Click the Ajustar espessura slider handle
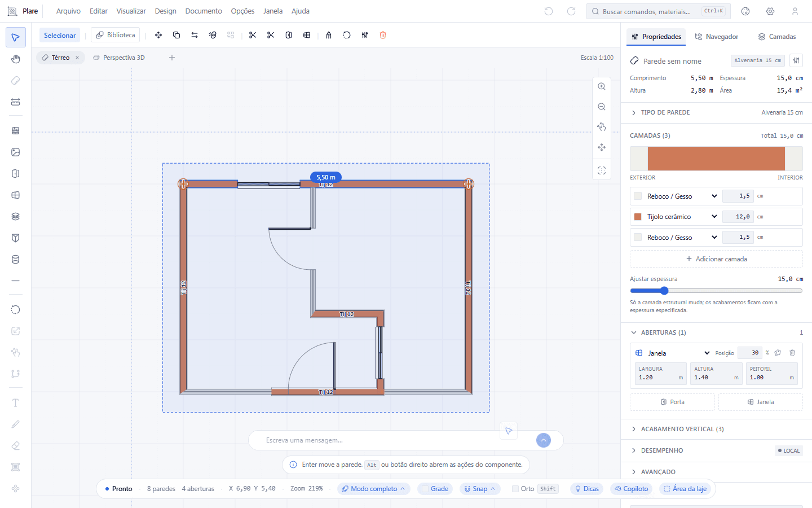 click(664, 291)
